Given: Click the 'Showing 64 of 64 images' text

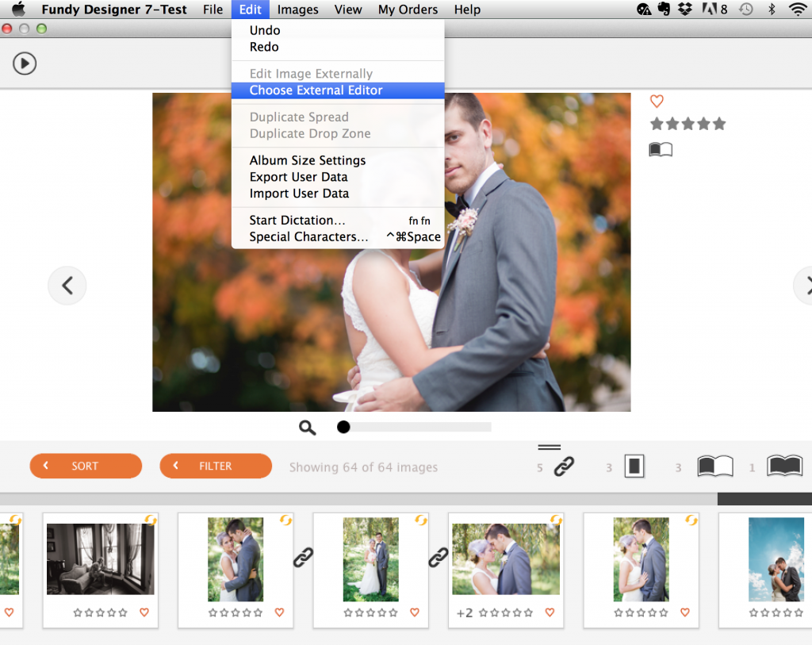Looking at the screenshot, I should point(363,467).
